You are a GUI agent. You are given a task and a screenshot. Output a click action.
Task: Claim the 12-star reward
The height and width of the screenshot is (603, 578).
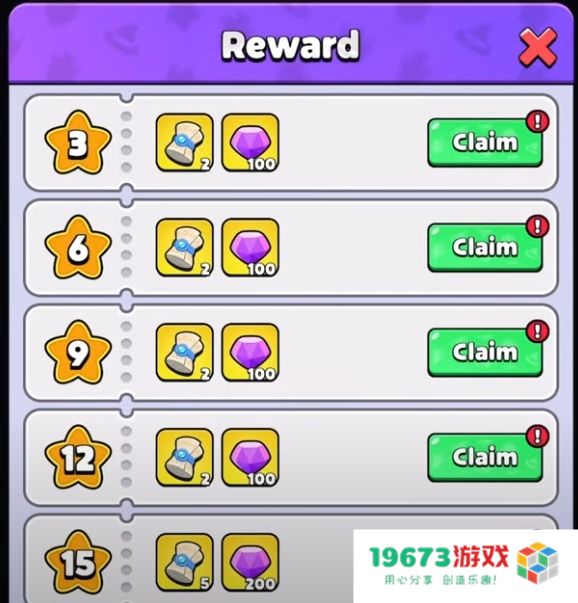[485, 458]
